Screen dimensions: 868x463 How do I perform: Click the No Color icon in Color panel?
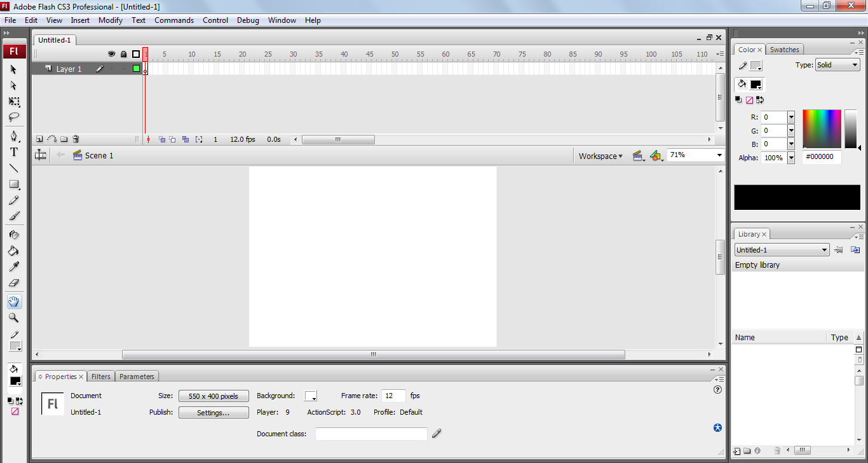749,100
